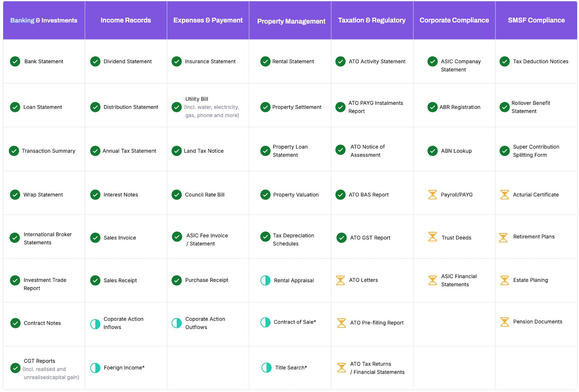Click check icon beside Council Rate Bill
The image size is (579, 392).
point(176,194)
